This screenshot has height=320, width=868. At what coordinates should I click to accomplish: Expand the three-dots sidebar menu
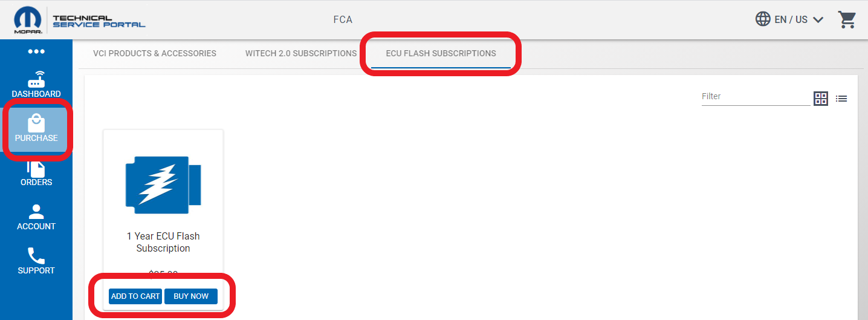pyautogui.click(x=36, y=51)
